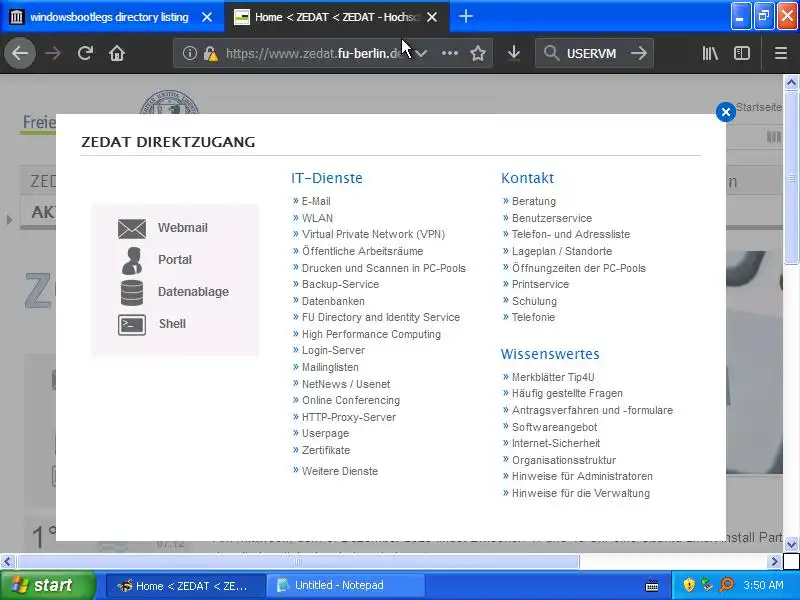
Task: Open the WLAN link
Action: (317, 218)
